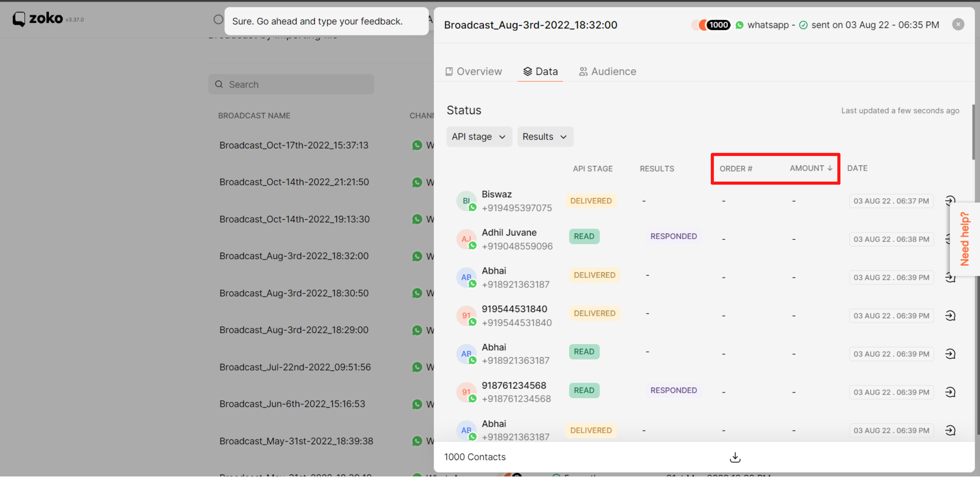Screen dimensions: 980x478
Task: Click Adhil Juvane avatar icon
Action: 466,240
